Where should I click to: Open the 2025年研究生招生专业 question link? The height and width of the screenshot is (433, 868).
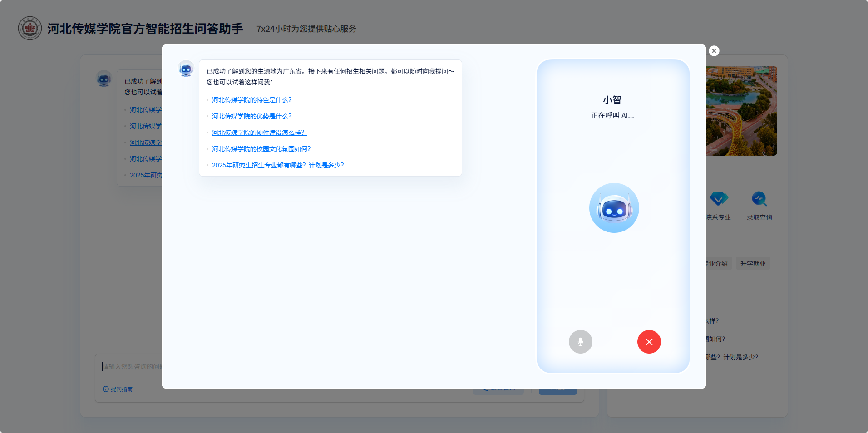[x=279, y=165]
